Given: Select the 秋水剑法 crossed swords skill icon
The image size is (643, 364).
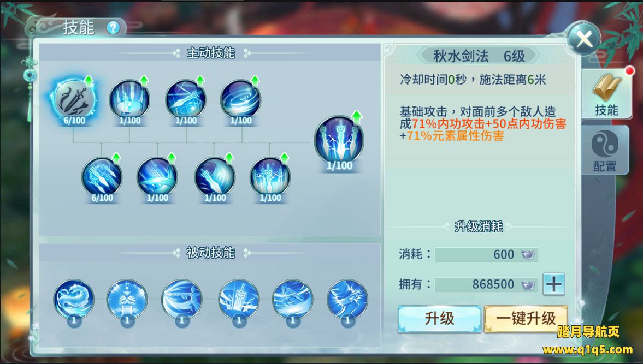Looking at the screenshot, I should [x=75, y=99].
